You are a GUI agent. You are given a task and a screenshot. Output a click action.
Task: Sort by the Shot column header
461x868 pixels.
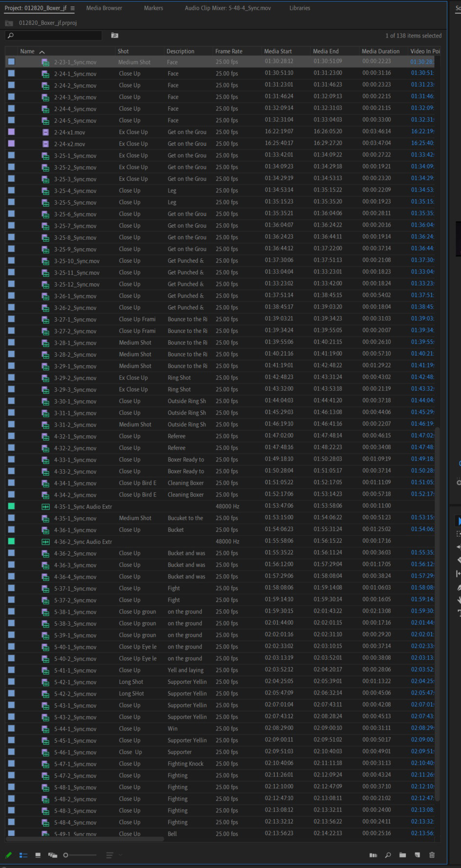[x=123, y=51]
